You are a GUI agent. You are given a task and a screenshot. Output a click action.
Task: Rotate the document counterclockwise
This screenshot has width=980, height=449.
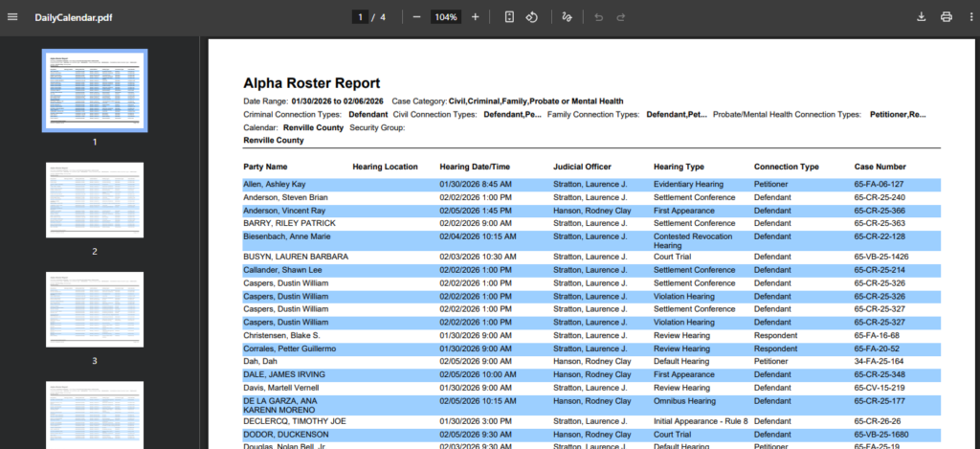[x=532, y=17]
